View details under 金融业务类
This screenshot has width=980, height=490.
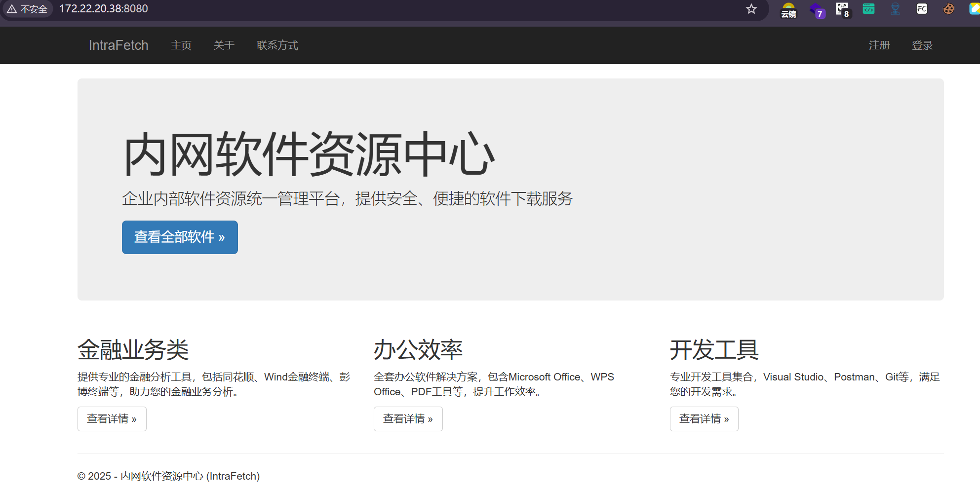coord(112,419)
